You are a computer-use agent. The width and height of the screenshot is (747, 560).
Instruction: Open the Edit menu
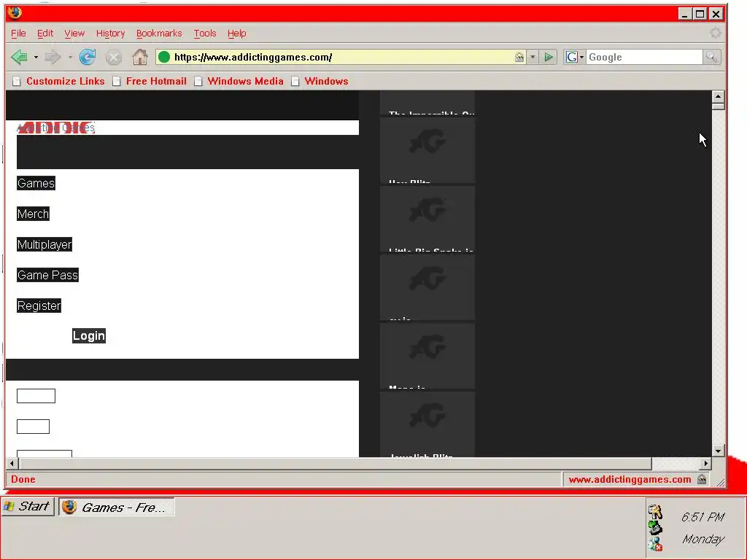pyautogui.click(x=45, y=34)
